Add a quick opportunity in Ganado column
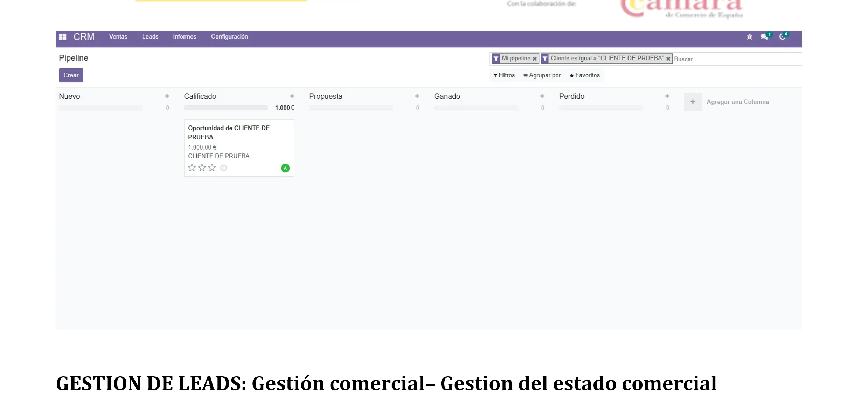The height and width of the screenshot is (403, 868). tap(542, 96)
